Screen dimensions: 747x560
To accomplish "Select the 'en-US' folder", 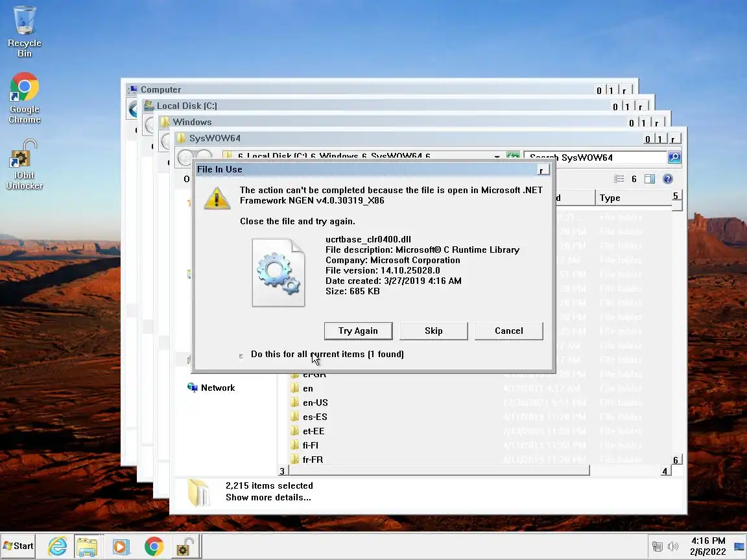I will click(x=315, y=403).
